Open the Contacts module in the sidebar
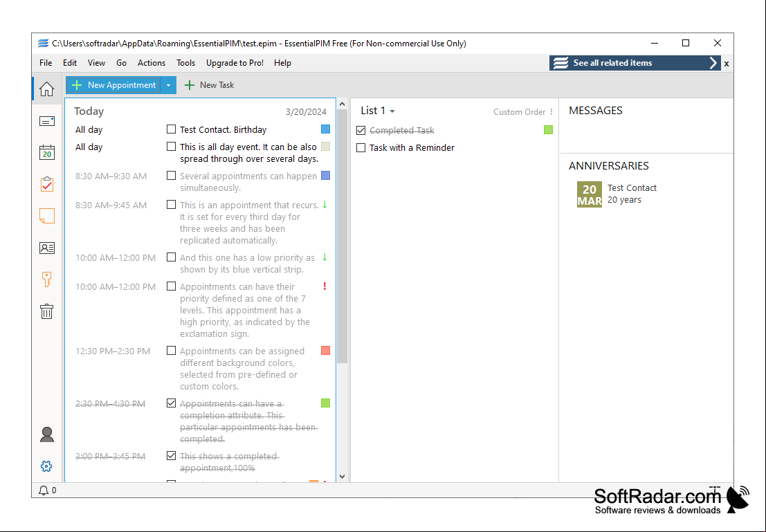 click(47, 248)
